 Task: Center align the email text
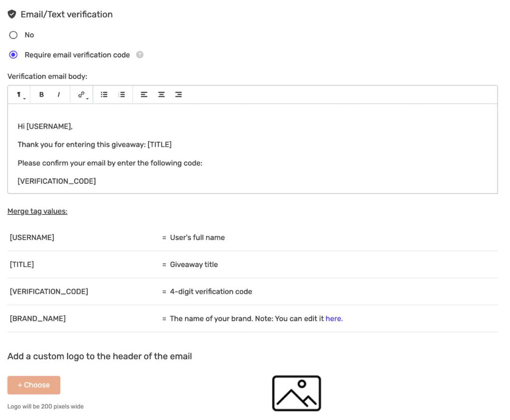(x=161, y=95)
